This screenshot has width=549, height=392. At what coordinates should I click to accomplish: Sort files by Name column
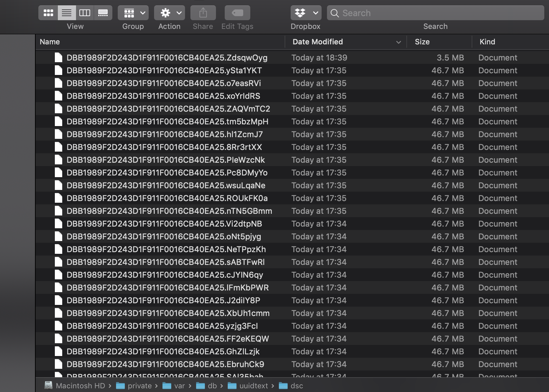[x=50, y=42]
